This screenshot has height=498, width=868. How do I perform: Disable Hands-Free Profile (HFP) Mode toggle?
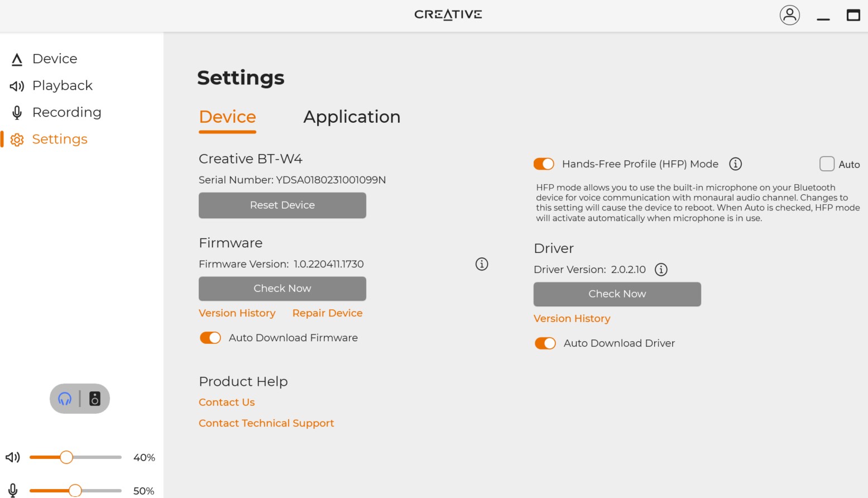point(544,164)
